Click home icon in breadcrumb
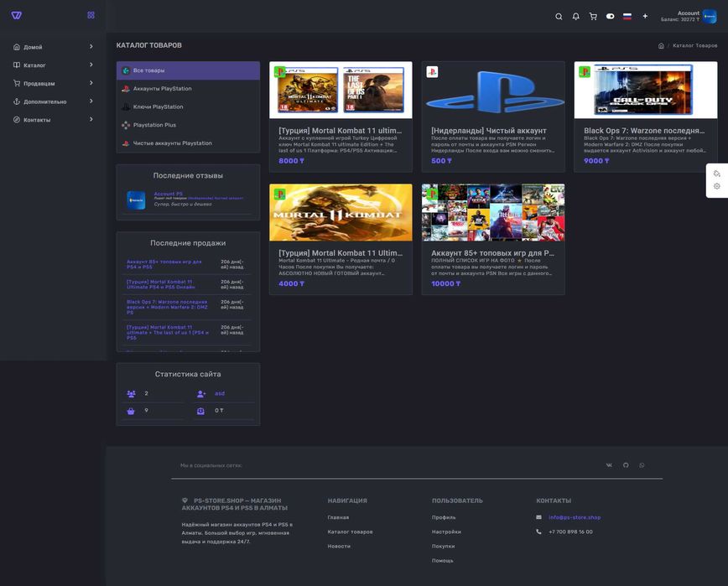The height and width of the screenshot is (586, 728). click(661, 45)
